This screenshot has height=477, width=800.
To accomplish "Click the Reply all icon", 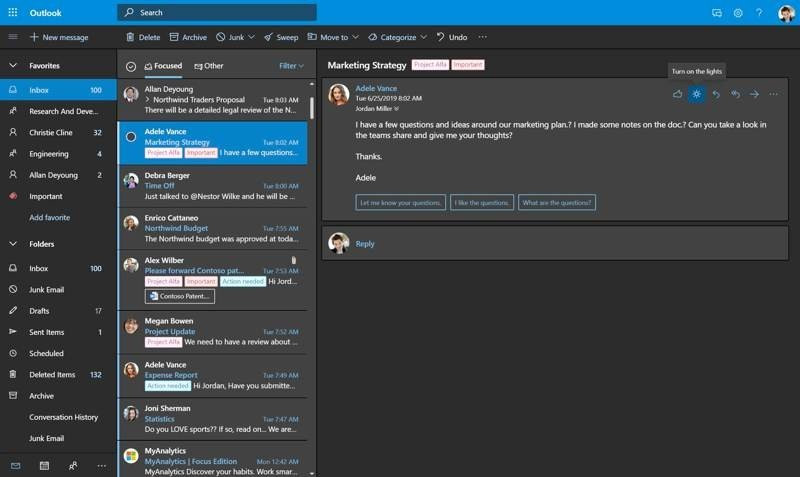I will pos(735,94).
